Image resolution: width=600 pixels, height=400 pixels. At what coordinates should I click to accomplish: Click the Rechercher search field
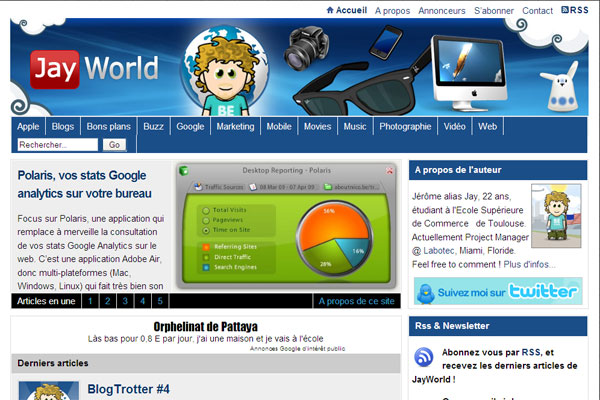(57, 145)
